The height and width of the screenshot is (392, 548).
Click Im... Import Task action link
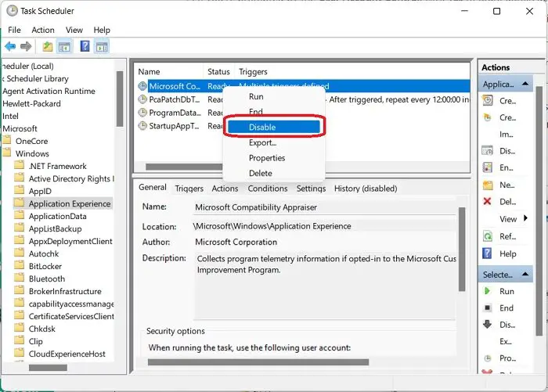click(506, 134)
